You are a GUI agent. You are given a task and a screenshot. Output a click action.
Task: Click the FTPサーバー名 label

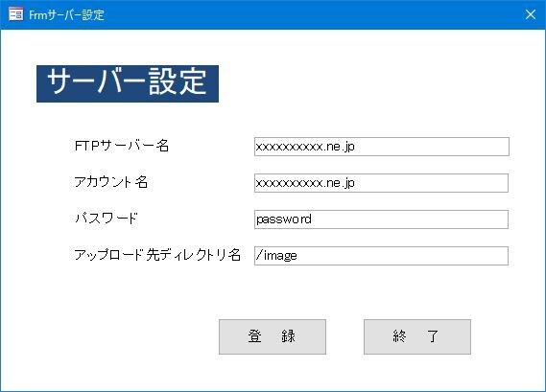point(122,146)
